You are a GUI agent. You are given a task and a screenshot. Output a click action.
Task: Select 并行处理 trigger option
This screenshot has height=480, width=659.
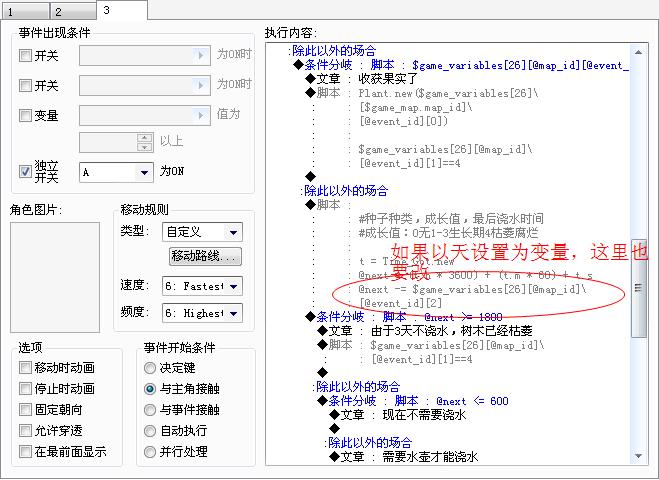150,452
